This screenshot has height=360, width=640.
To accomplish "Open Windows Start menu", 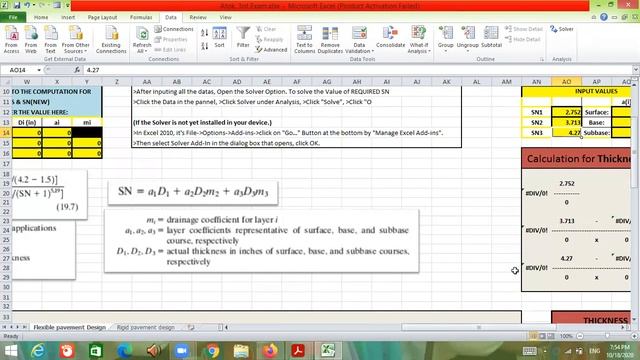I will point(11,351).
